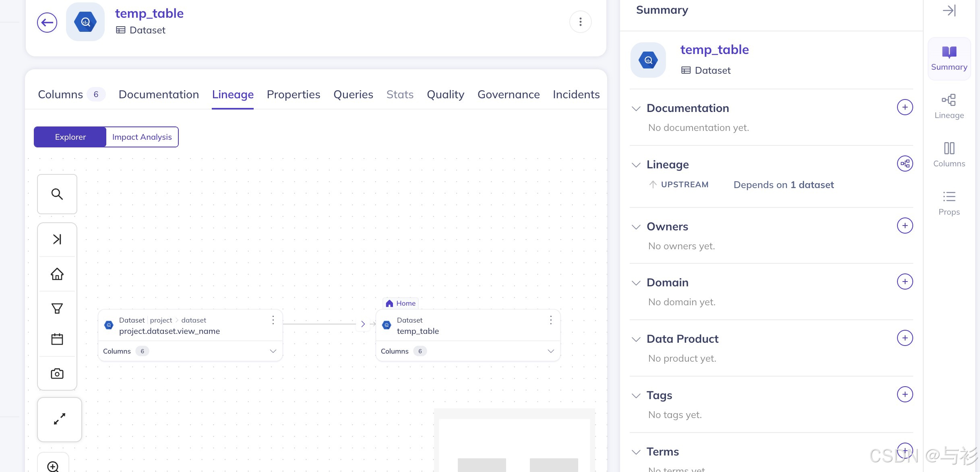
Task: Open the Properties tab
Action: click(294, 94)
